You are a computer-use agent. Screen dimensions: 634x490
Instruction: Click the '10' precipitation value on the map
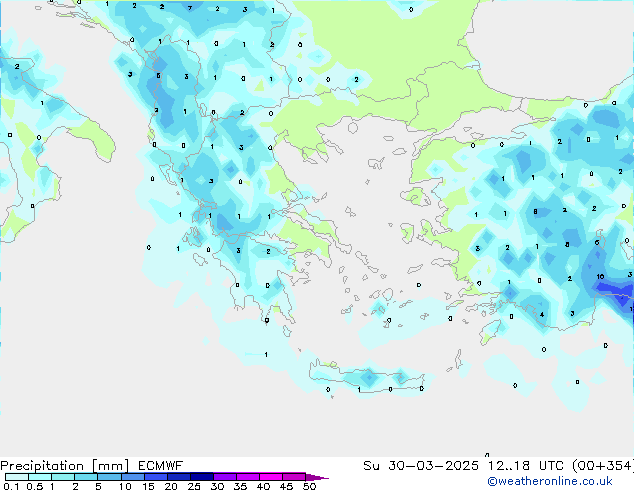pyautogui.click(x=600, y=277)
